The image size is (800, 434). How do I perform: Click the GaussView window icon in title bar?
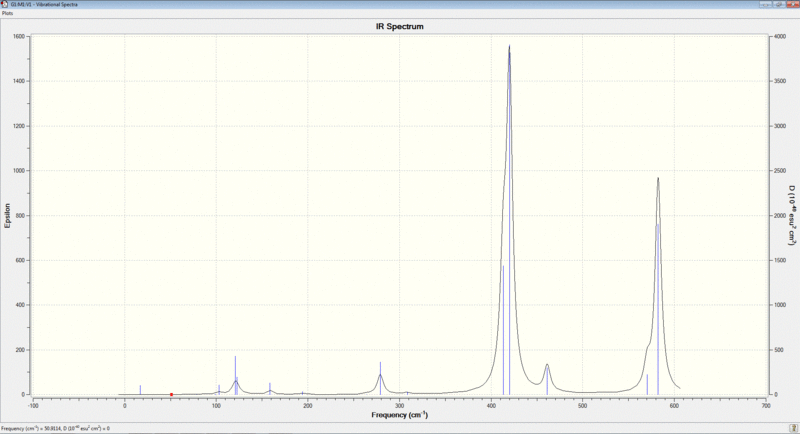click(5, 4)
